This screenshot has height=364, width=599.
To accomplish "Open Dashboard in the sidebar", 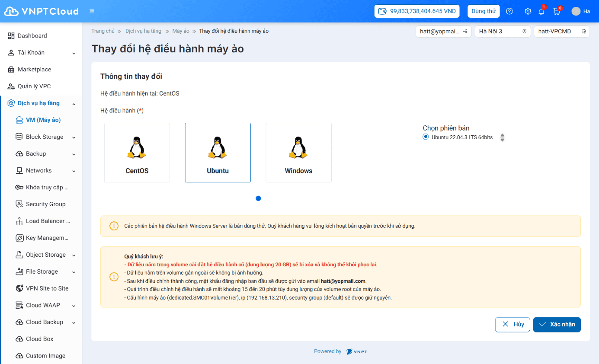I will tap(32, 36).
